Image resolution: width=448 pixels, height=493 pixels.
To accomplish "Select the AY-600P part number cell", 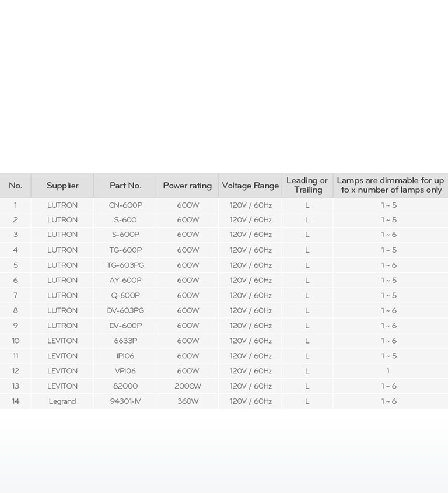I will (125, 281).
